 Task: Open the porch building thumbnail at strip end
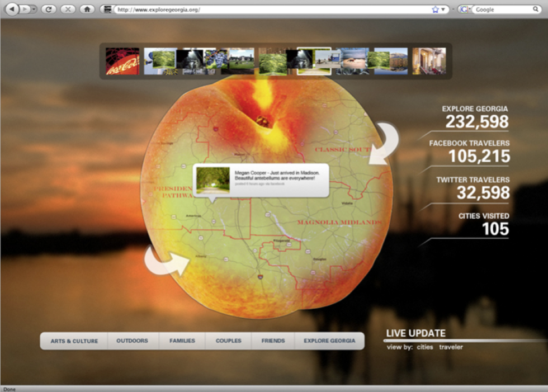[429, 61]
